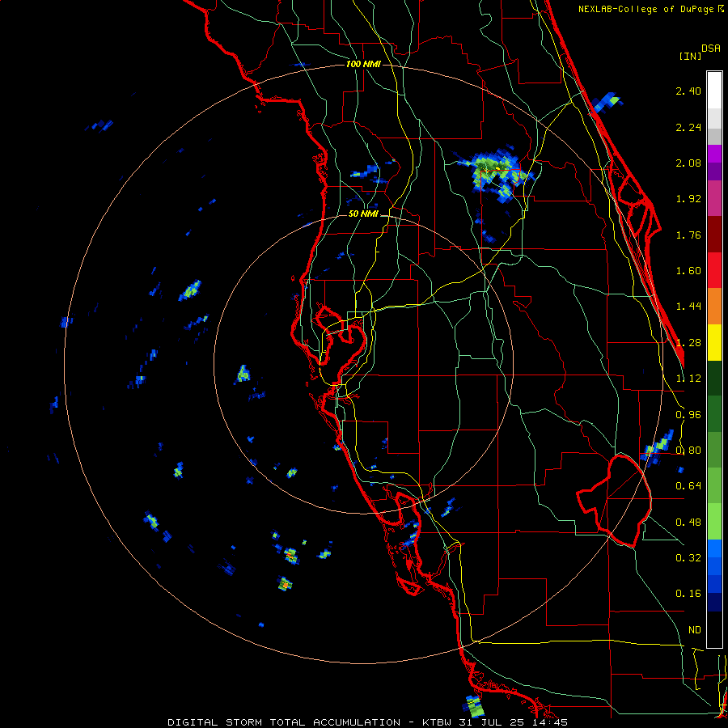Select the 2.08 legend value
Screen dimensions: 728x728
point(688,163)
